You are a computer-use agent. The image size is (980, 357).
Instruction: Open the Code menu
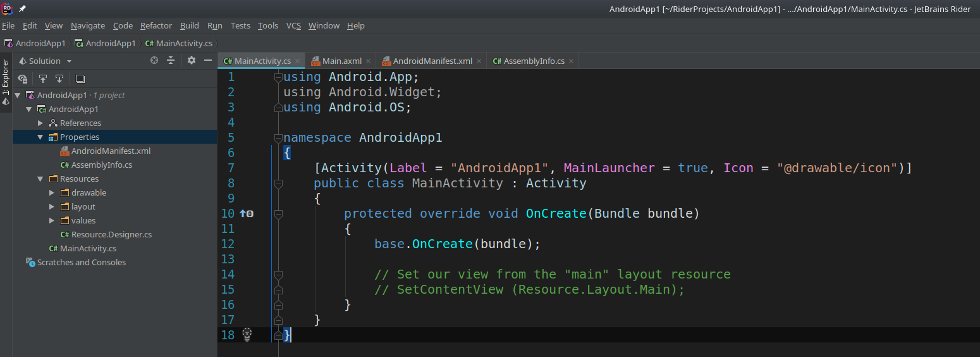tap(123, 26)
